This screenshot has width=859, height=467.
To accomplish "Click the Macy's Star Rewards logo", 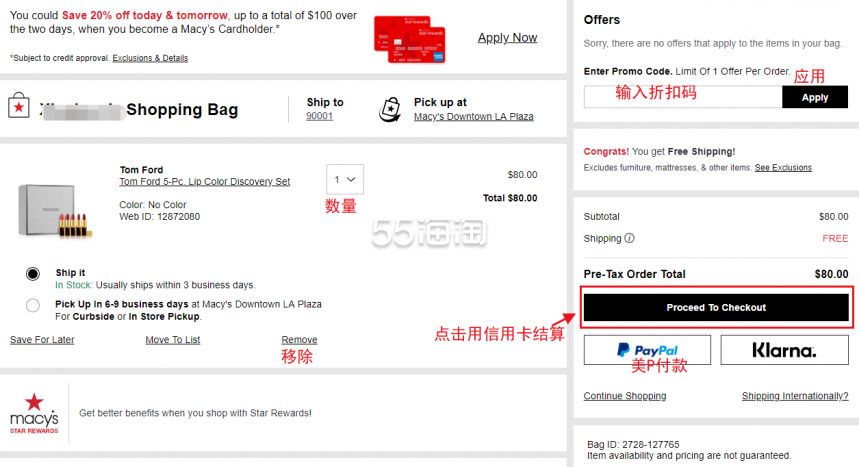I will (34, 413).
